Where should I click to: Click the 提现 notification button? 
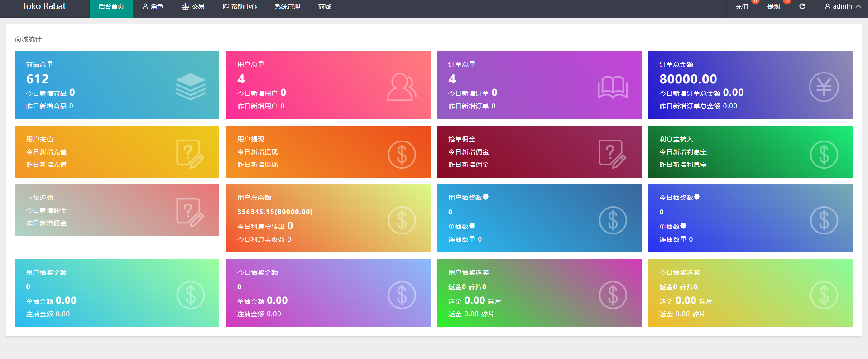pos(773,6)
